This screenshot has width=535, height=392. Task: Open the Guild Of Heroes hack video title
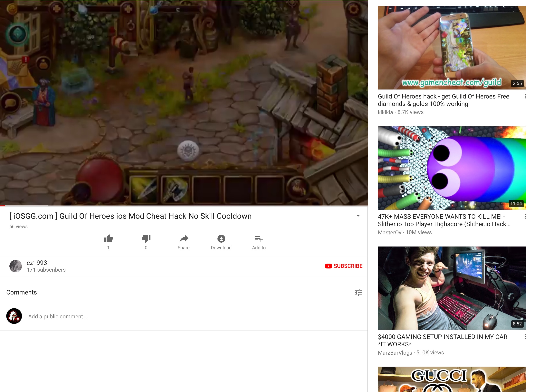[443, 100]
